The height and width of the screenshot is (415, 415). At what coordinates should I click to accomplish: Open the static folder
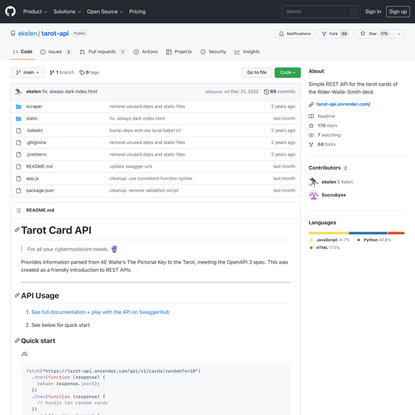click(x=32, y=119)
